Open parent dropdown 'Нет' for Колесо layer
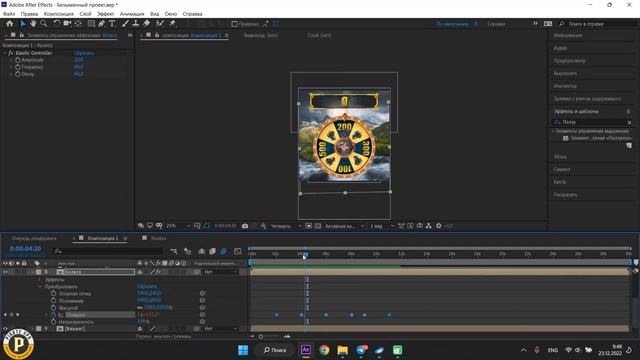The width and height of the screenshot is (640, 360). click(221, 272)
